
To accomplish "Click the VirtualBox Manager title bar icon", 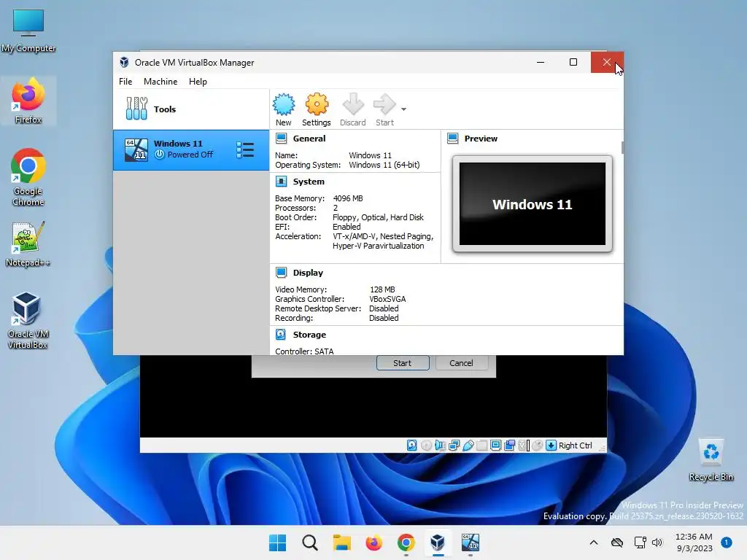I will pyautogui.click(x=124, y=63).
